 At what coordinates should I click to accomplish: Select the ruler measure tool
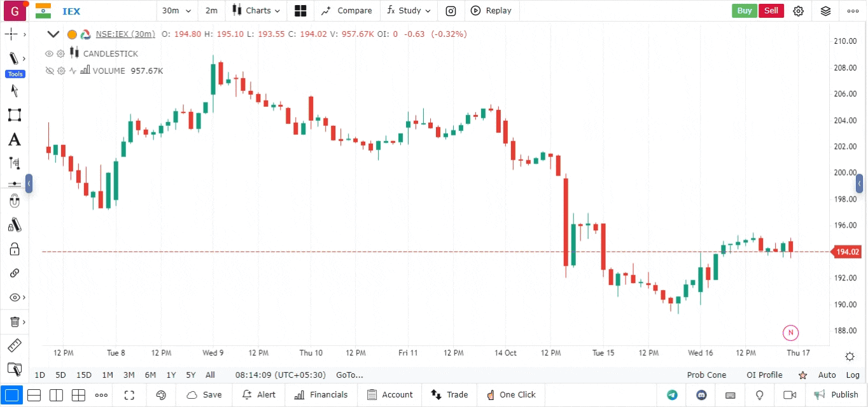tap(14, 346)
